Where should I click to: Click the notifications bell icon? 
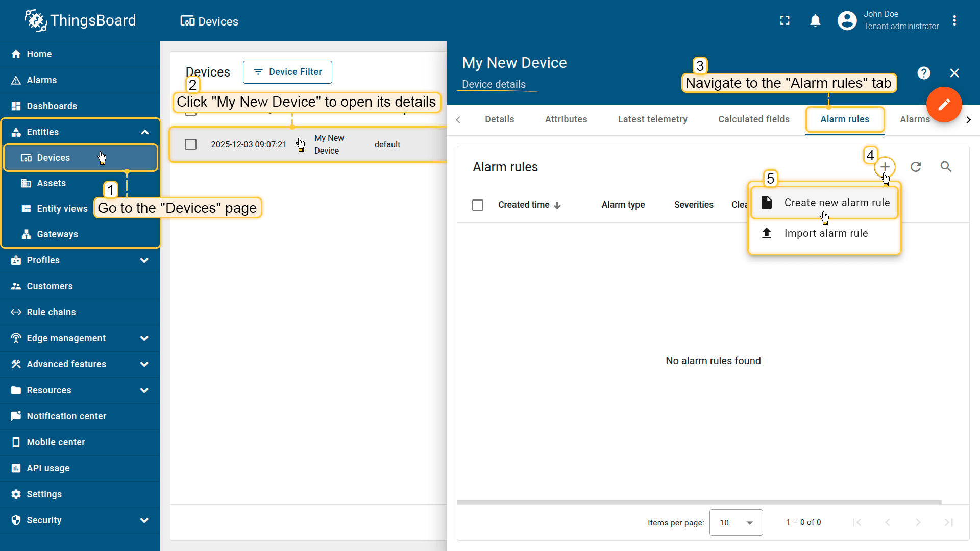(x=815, y=21)
